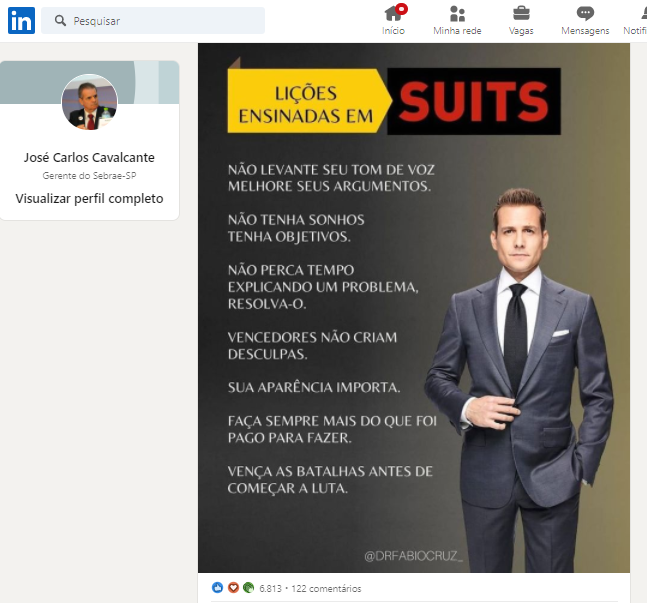
Task: Click the green clapping reaction icon
Action: tap(248, 587)
